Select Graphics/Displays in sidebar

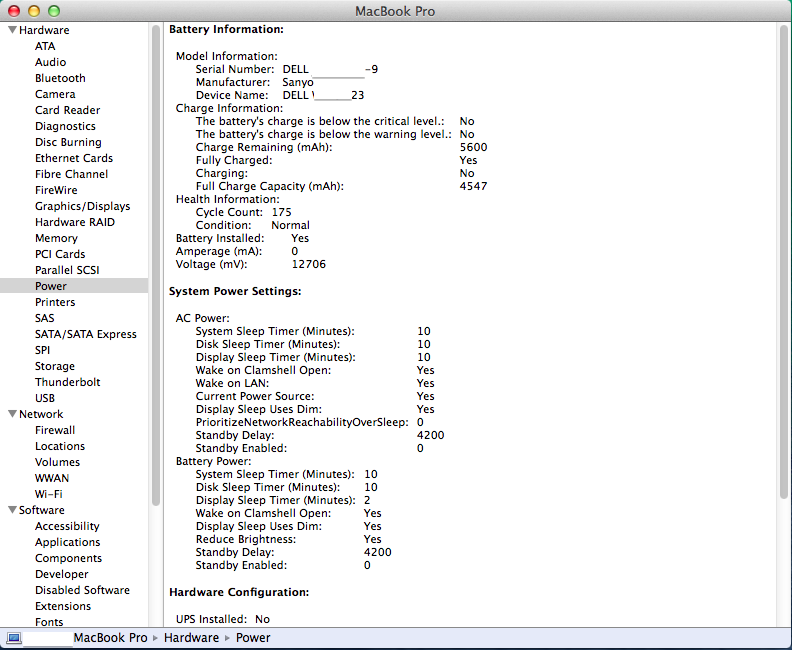tap(82, 206)
